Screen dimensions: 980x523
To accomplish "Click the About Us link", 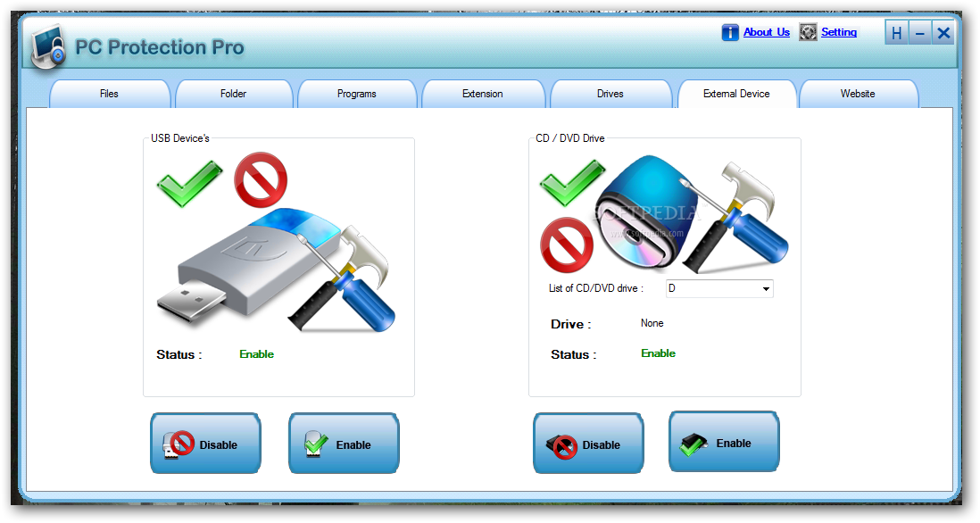I will pyautogui.click(x=767, y=32).
